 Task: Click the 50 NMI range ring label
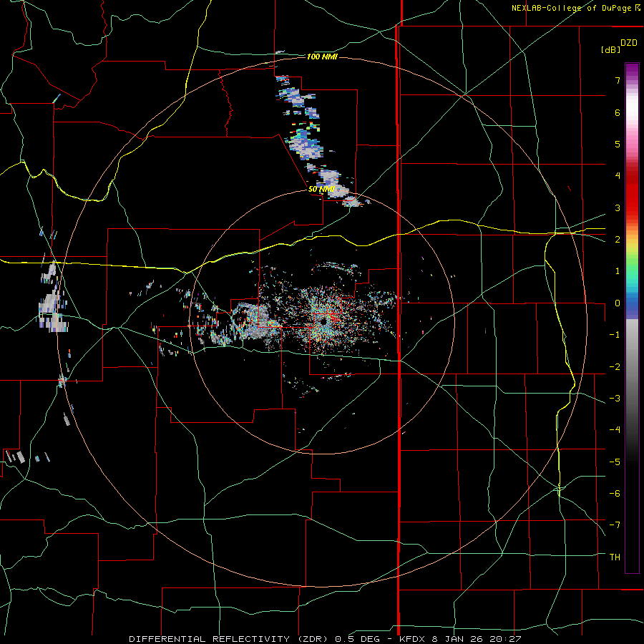(x=321, y=189)
